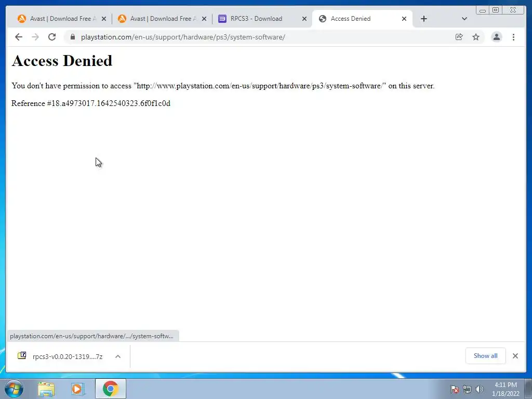Close the downloads bar

coord(515,355)
